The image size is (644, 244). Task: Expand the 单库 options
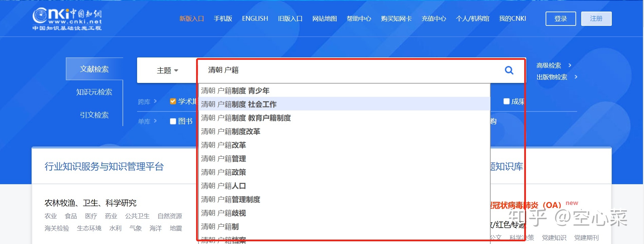(155, 121)
